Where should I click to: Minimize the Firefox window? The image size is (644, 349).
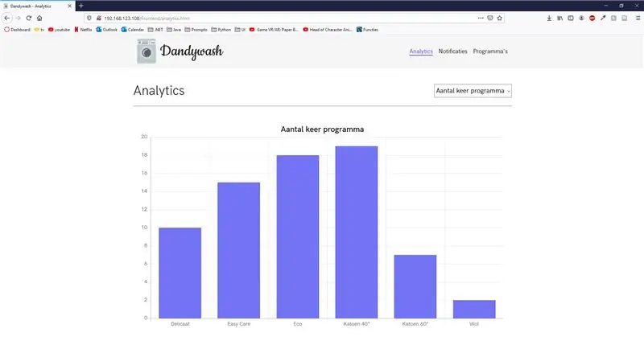pyautogui.click(x=606, y=6)
